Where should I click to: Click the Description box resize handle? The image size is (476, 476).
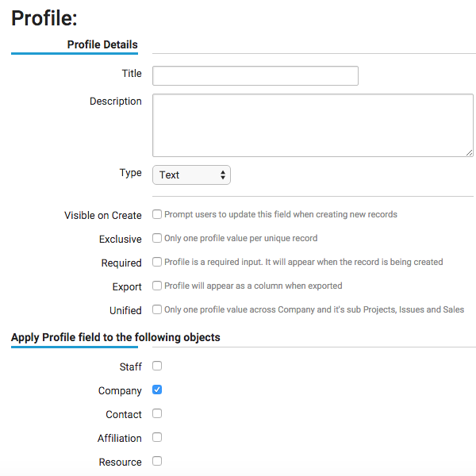pos(470,152)
